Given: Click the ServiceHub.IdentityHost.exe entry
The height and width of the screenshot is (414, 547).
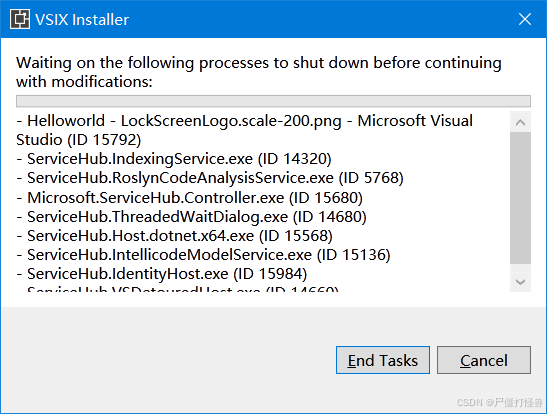Looking at the screenshot, I should coord(162,274).
